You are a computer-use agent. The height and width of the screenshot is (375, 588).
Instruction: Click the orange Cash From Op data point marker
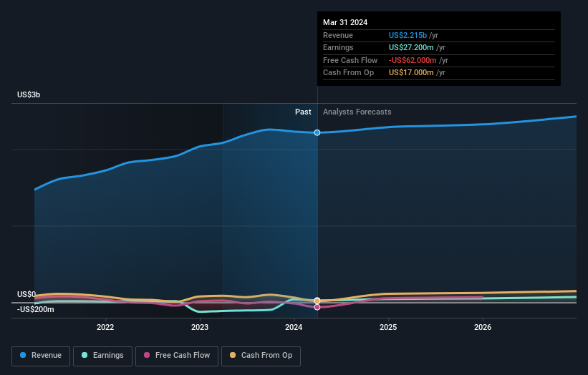point(317,301)
